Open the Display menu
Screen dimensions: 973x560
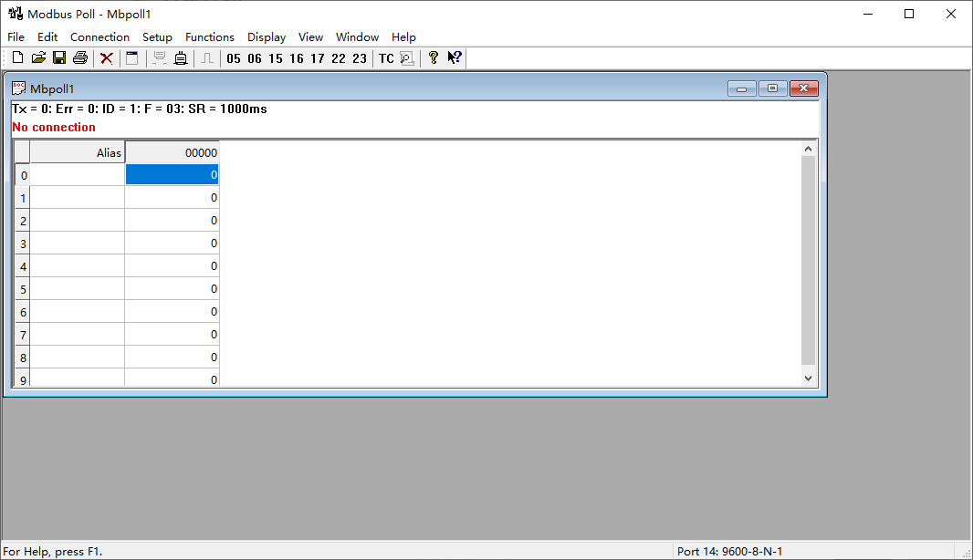click(x=267, y=37)
